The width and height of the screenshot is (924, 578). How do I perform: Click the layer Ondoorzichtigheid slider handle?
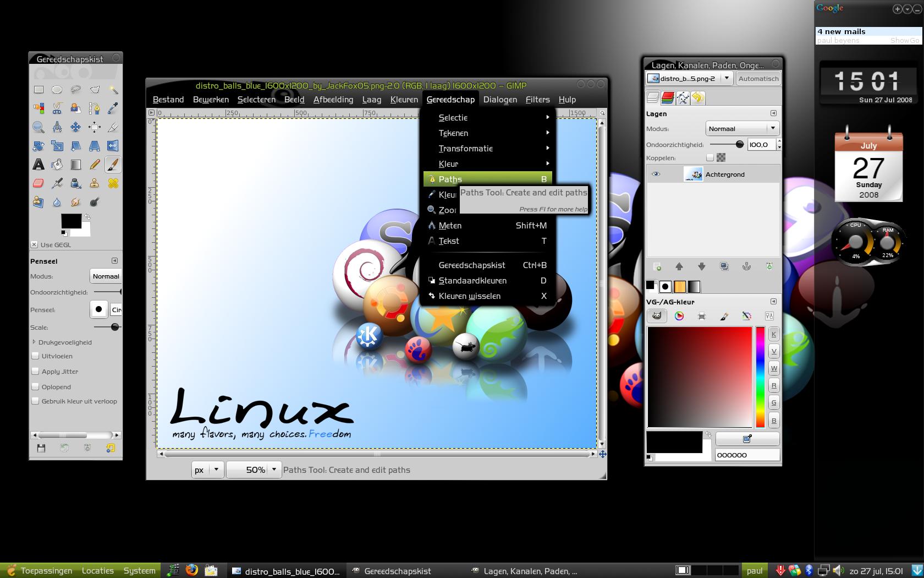click(x=740, y=144)
